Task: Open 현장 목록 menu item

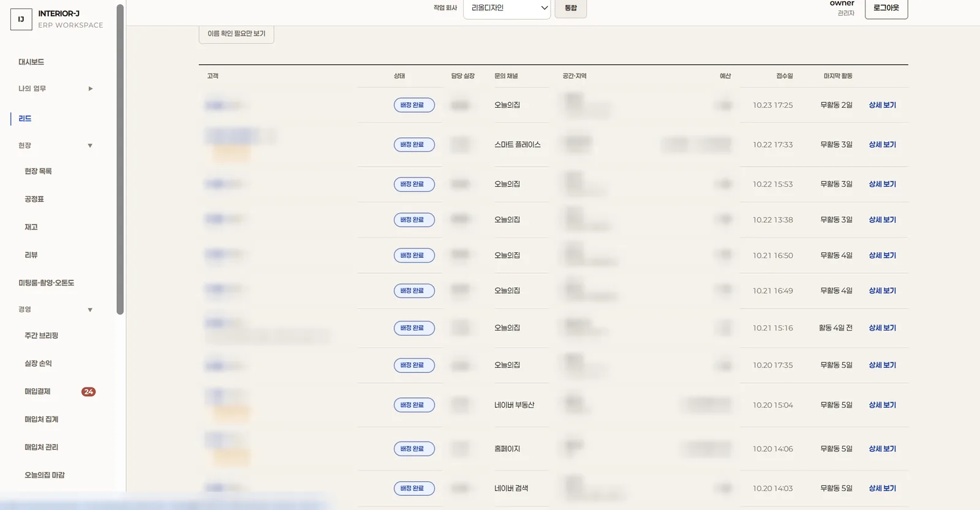Action: (x=38, y=171)
